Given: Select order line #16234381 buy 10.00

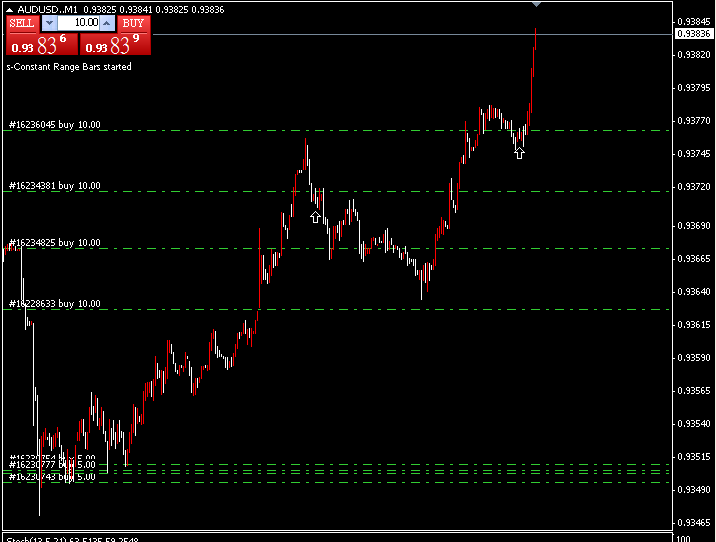Looking at the screenshot, I should [x=336, y=191].
